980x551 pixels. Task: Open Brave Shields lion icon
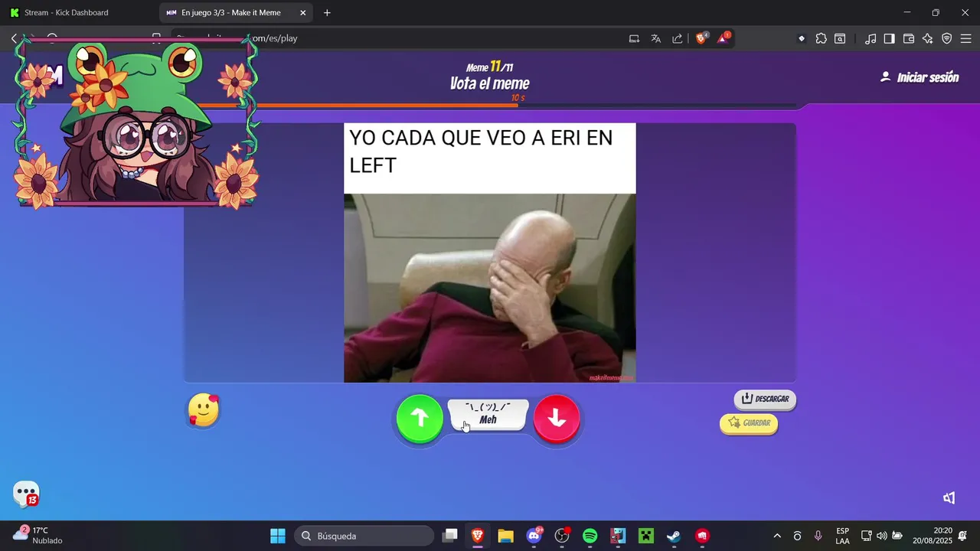pos(701,38)
